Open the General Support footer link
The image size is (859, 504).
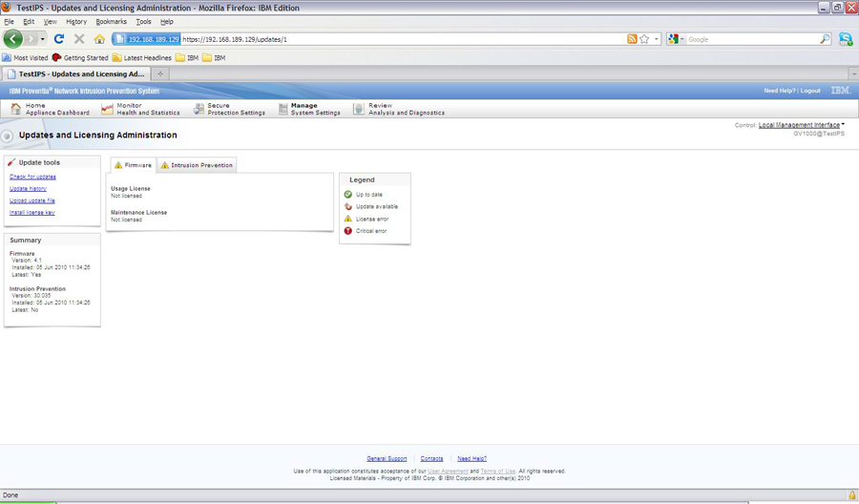387,458
